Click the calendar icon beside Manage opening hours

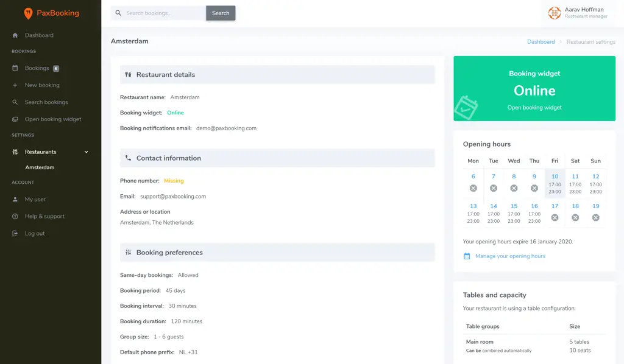click(467, 256)
